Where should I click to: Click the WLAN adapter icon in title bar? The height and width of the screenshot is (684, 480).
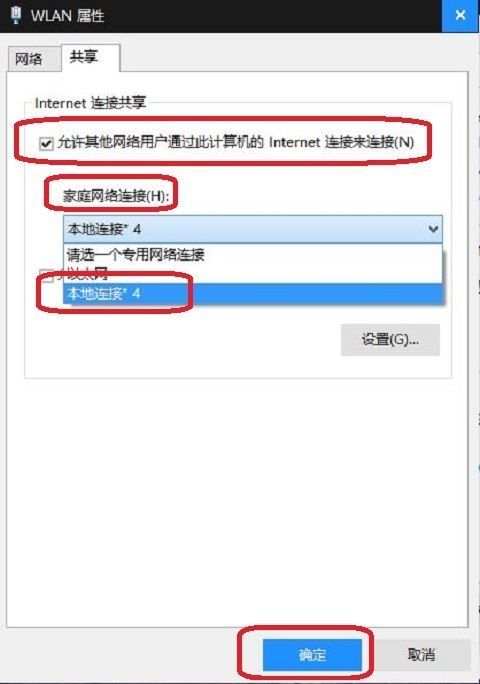(16, 15)
